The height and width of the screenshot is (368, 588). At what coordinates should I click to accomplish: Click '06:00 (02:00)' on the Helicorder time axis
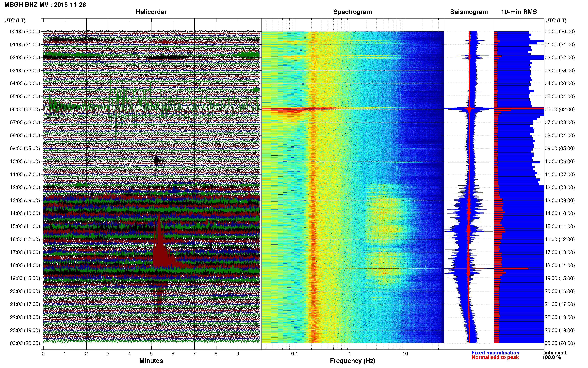click(25, 110)
